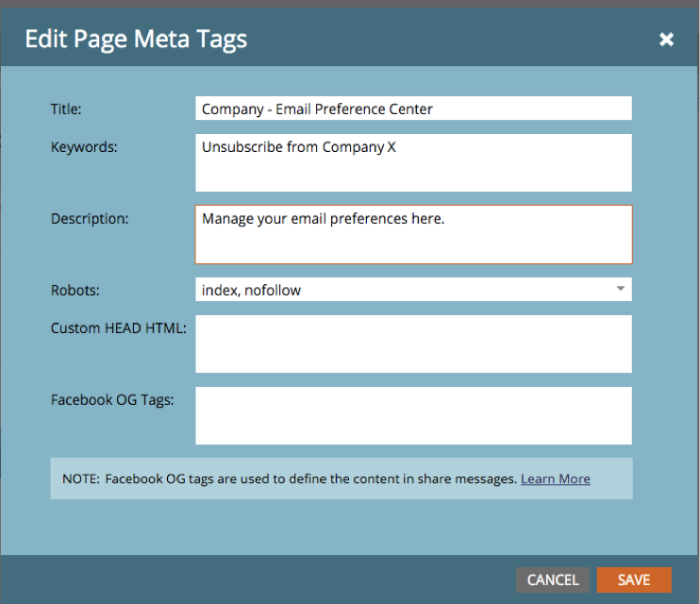700x604 pixels.
Task: Focus the Keywords text area
Action: [x=412, y=162]
